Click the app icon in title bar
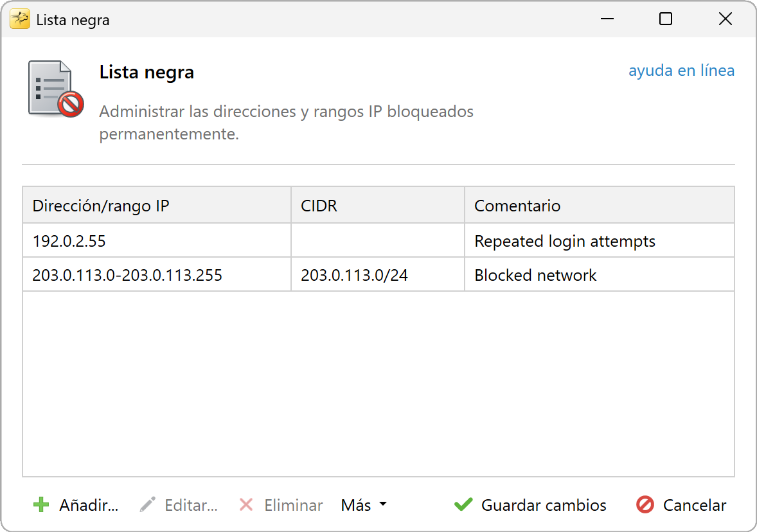This screenshot has width=757, height=532. pos(20,19)
